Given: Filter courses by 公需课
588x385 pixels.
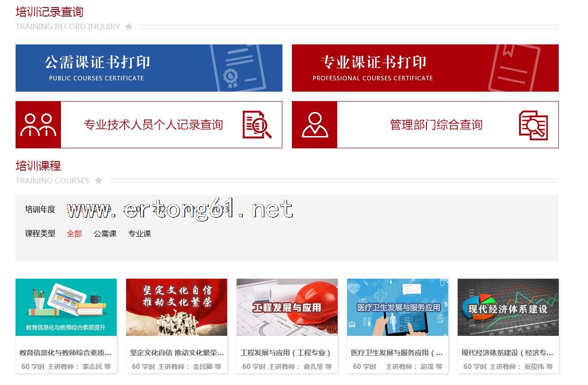Looking at the screenshot, I should [105, 233].
